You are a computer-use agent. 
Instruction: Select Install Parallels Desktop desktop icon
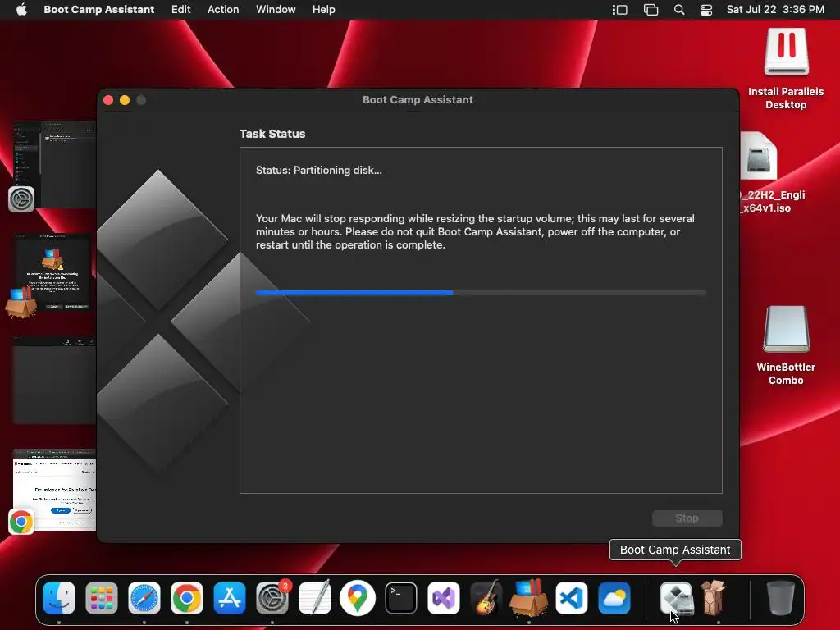pos(786,69)
